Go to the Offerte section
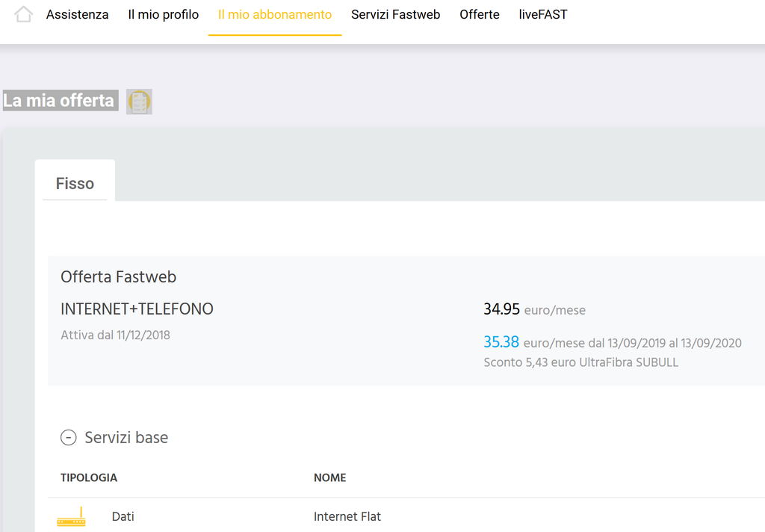 tap(480, 15)
